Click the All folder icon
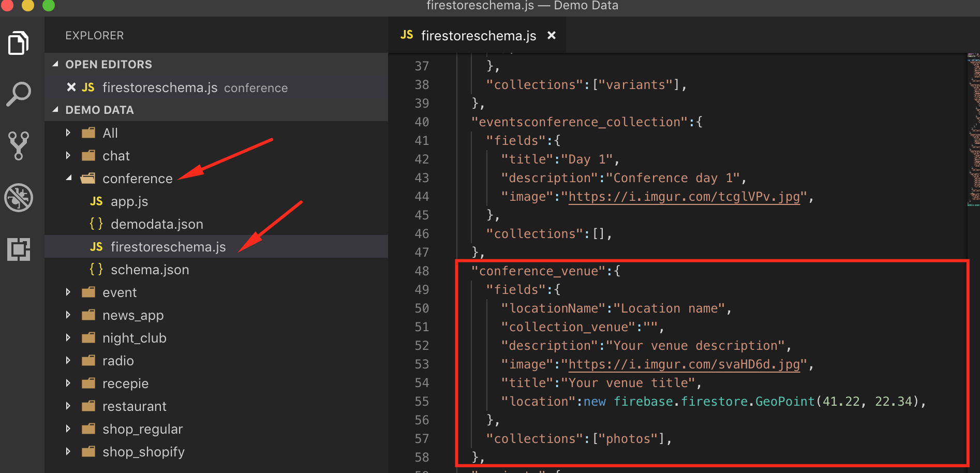Viewport: 980px width, 473px height. [x=88, y=133]
